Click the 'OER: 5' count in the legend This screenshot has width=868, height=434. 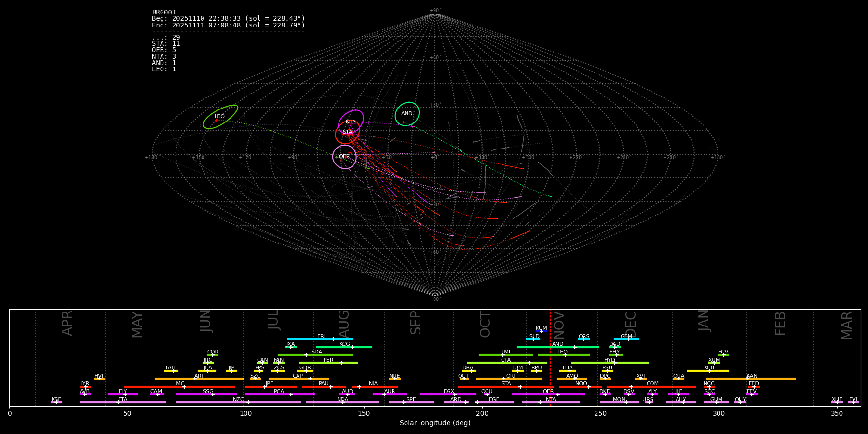click(164, 50)
